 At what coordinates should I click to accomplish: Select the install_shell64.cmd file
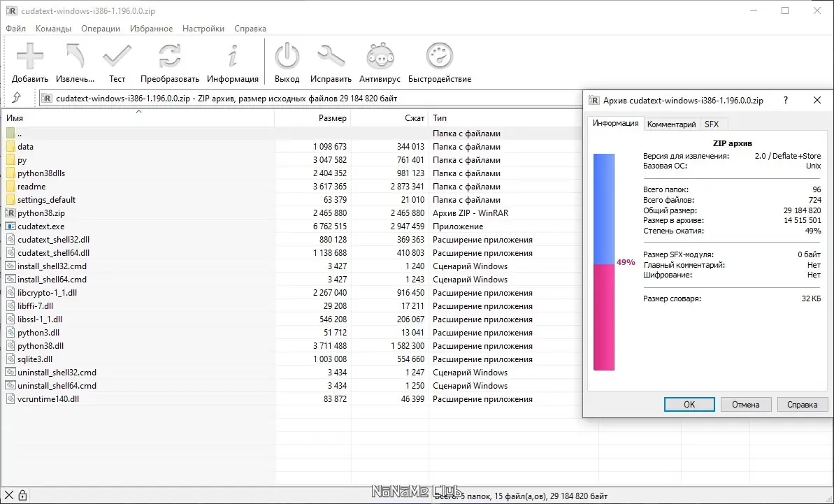(x=52, y=280)
